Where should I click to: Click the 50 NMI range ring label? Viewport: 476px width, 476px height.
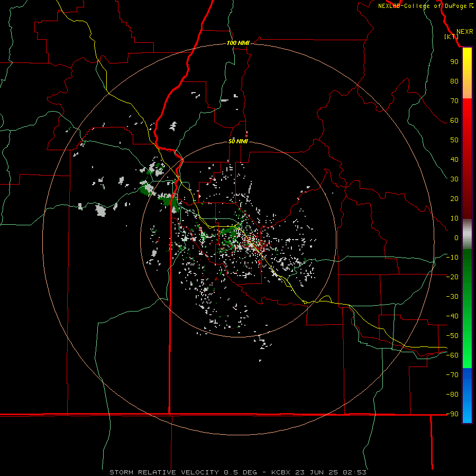(x=238, y=141)
